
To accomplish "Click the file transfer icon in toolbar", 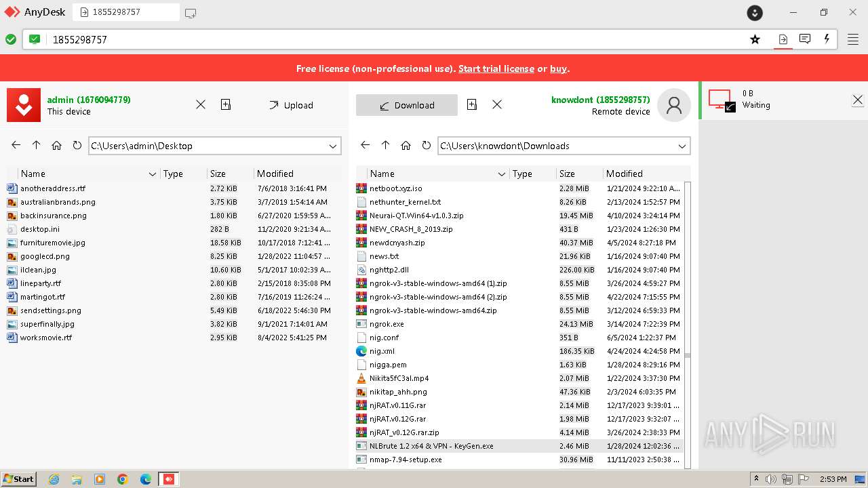I will point(783,39).
